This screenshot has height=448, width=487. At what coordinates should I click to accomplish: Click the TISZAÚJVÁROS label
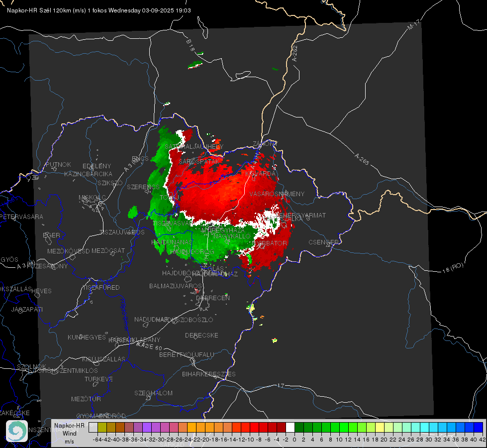tap(122, 232)
